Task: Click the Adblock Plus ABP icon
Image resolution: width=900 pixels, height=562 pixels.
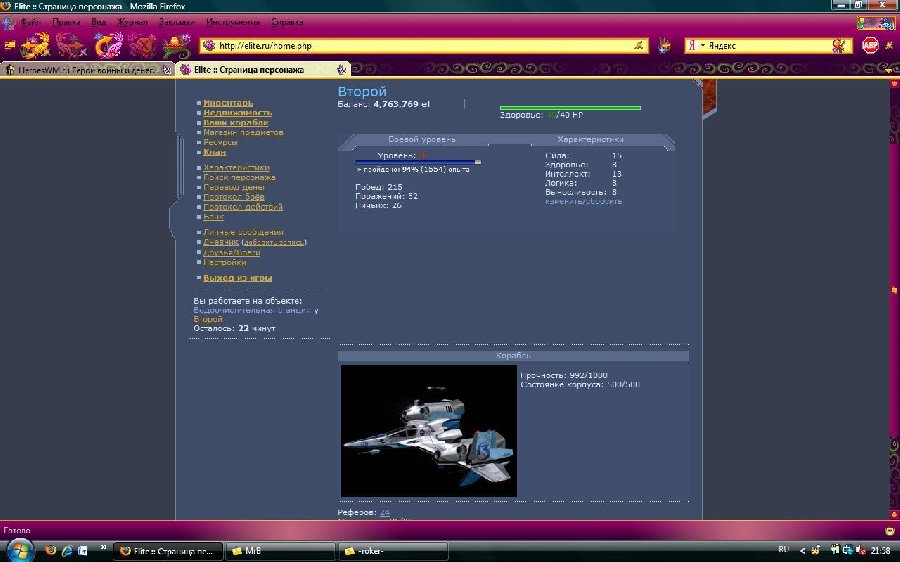Action: pos(869,45)
